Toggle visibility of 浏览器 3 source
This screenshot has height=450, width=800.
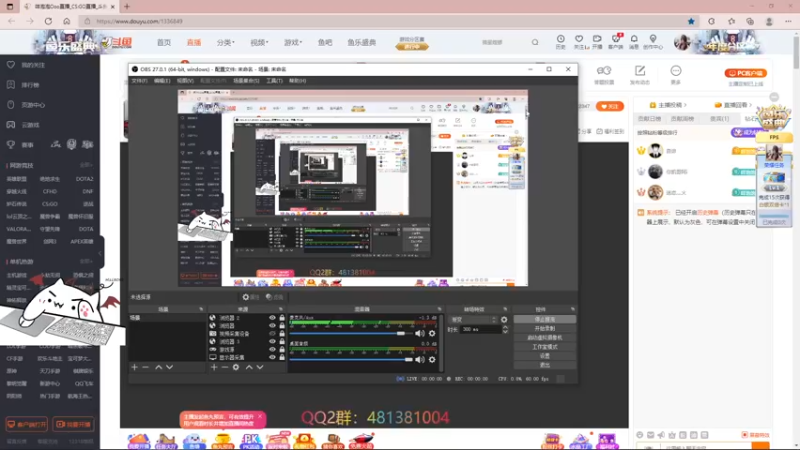[x=272, y=341]
